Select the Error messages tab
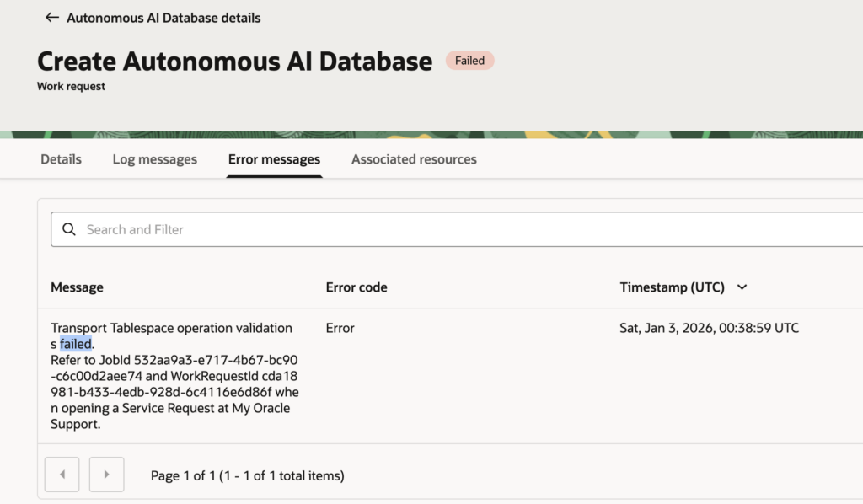Viewport: 863px width, 504px height. click(274, 159)
